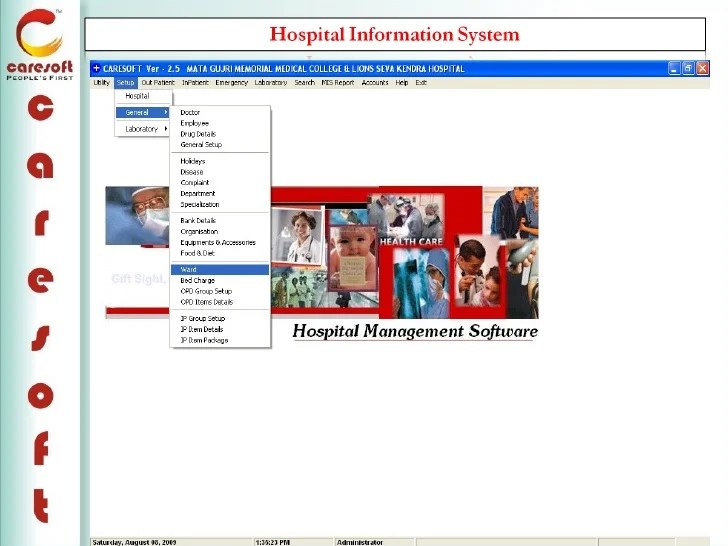Open the Accounts menu
This screenshot has height=546, width=728.
click(x=375, y=83)
